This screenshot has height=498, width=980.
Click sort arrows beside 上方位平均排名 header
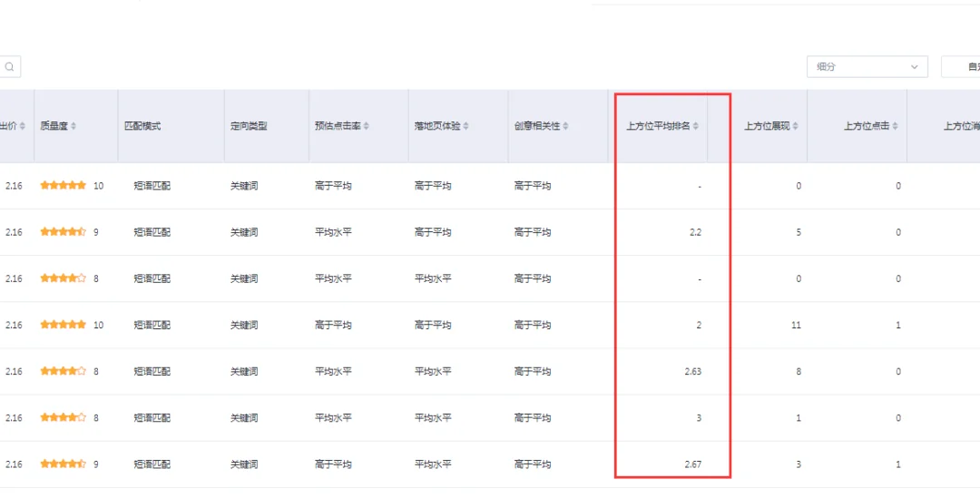[x=696, y=126]
